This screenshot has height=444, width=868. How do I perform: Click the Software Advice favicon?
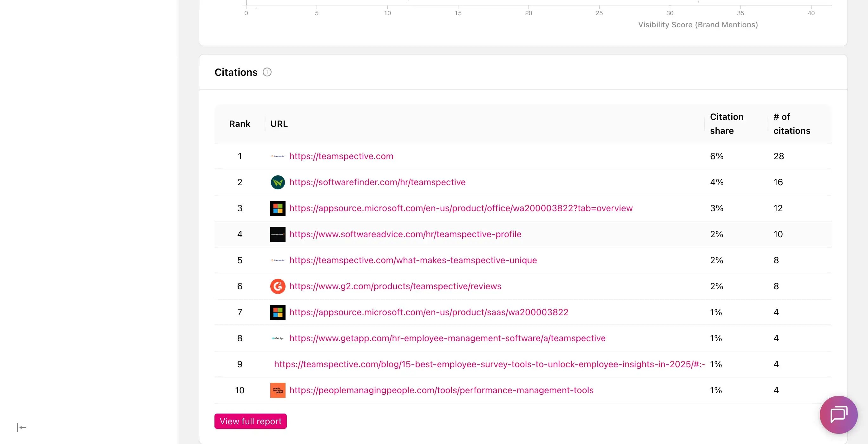point(278,234)
